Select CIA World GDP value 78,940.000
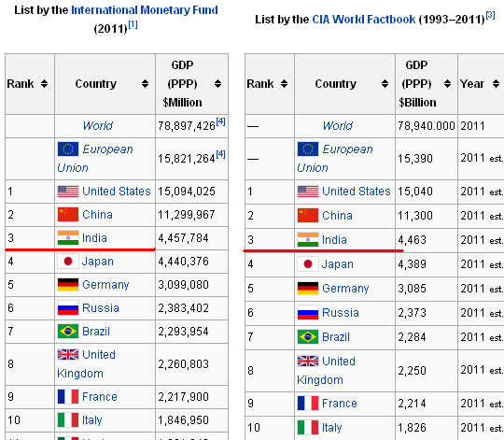This screenshot has height=440, width=504. 427,126
